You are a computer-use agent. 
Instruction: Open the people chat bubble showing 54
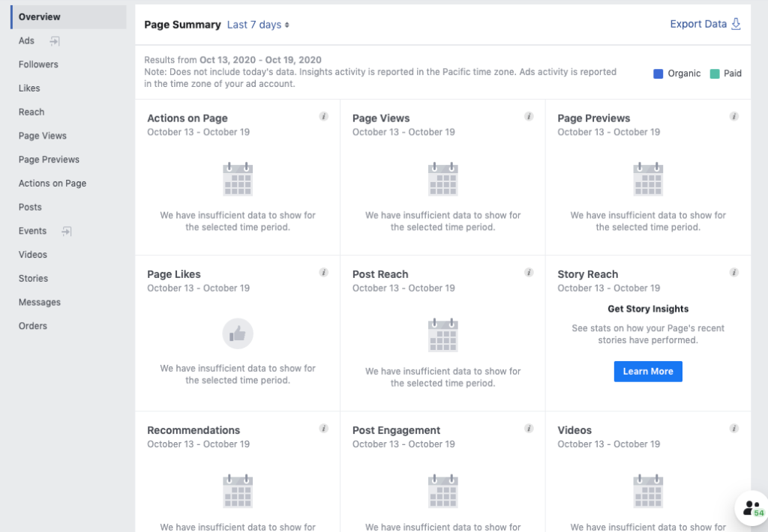(x=753, y=508)
